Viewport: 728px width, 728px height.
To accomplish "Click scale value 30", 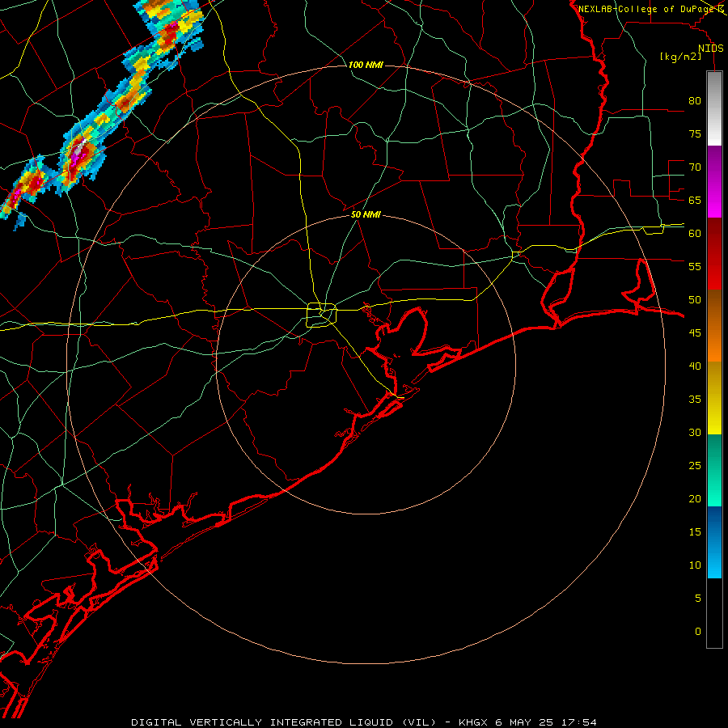I will [695, 432].
